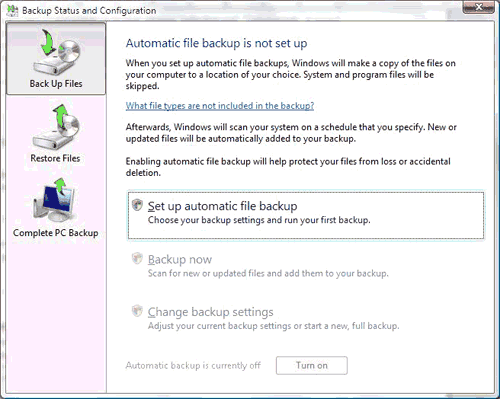Image resolution: width=500 pixels, height=399 pixels.
Task: Click shield icon beside Change backup settings
Action: [x=137, y=311]
